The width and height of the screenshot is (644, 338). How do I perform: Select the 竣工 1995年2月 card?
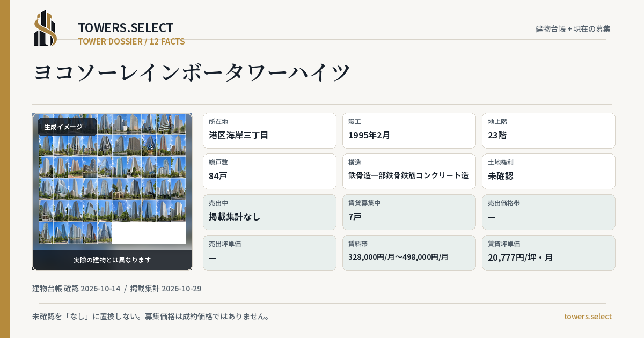pyautogui.click(x=409, y=130)
